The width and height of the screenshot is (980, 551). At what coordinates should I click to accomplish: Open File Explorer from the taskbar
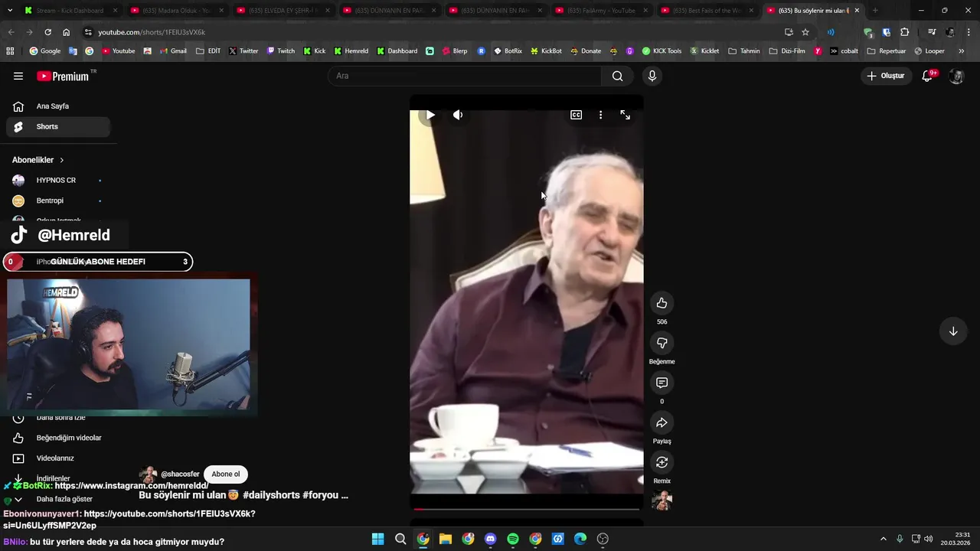point(446,539)
